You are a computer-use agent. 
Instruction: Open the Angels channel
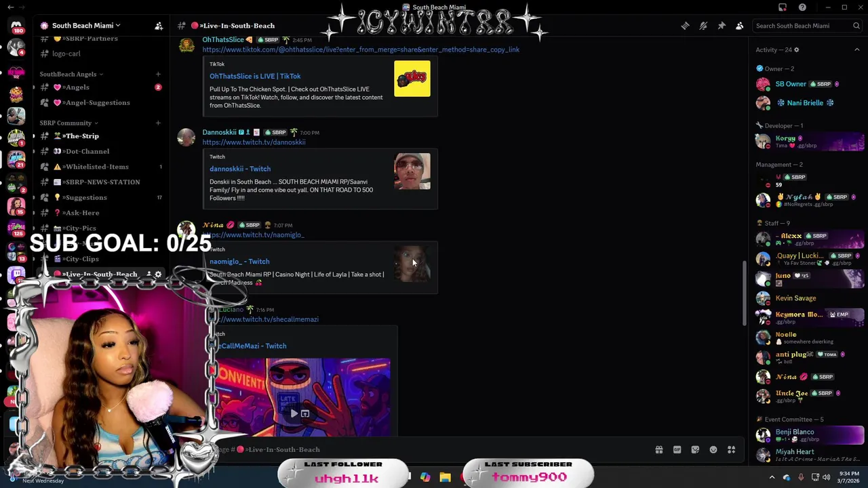tap(100, 87)
